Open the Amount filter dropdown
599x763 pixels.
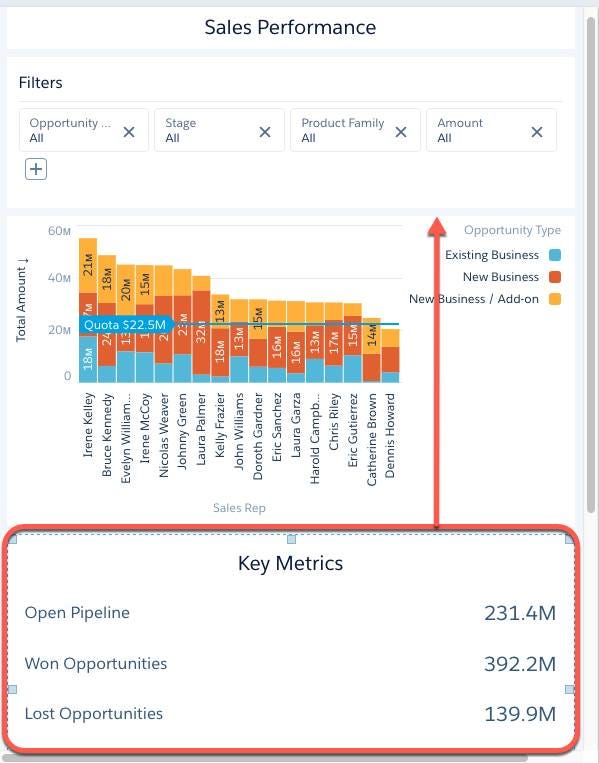tap(479, 130)
